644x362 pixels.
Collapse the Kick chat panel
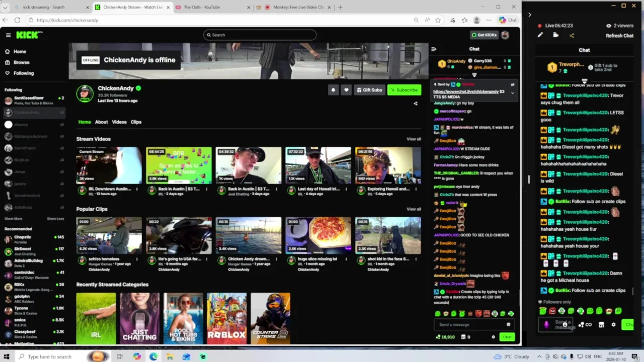click(434, 49)
